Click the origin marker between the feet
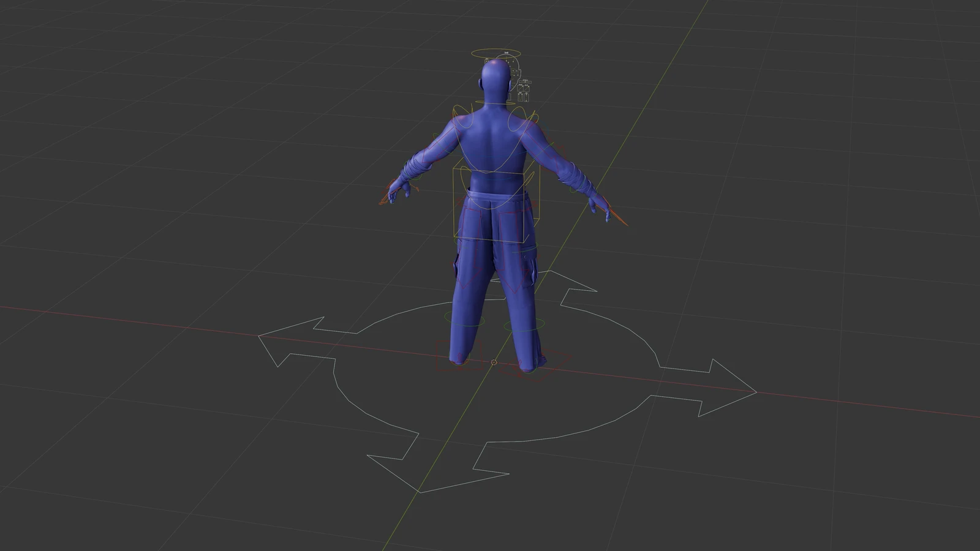Image resolution: width=980 pixels, height=551 pixels. (x=494, y=362)
